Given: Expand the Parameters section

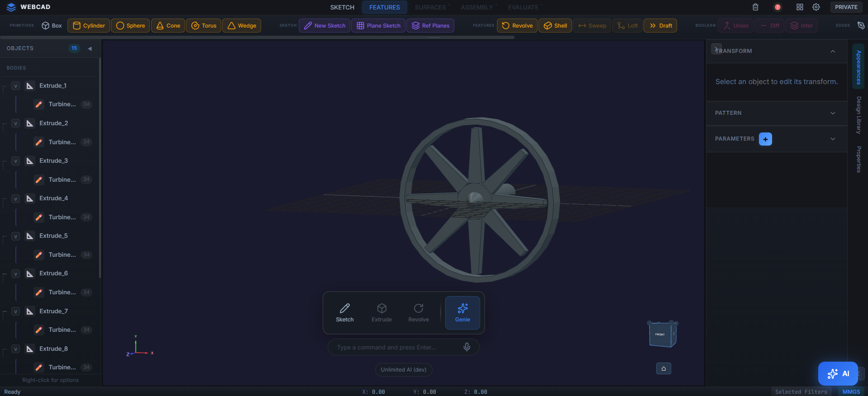Looking at the screenshot, I should [833, 139].
